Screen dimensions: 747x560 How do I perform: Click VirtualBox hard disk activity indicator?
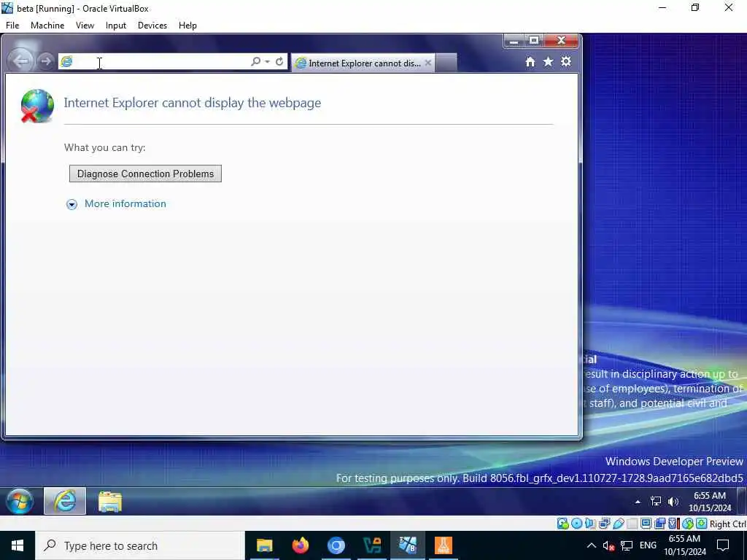[563, 524]
